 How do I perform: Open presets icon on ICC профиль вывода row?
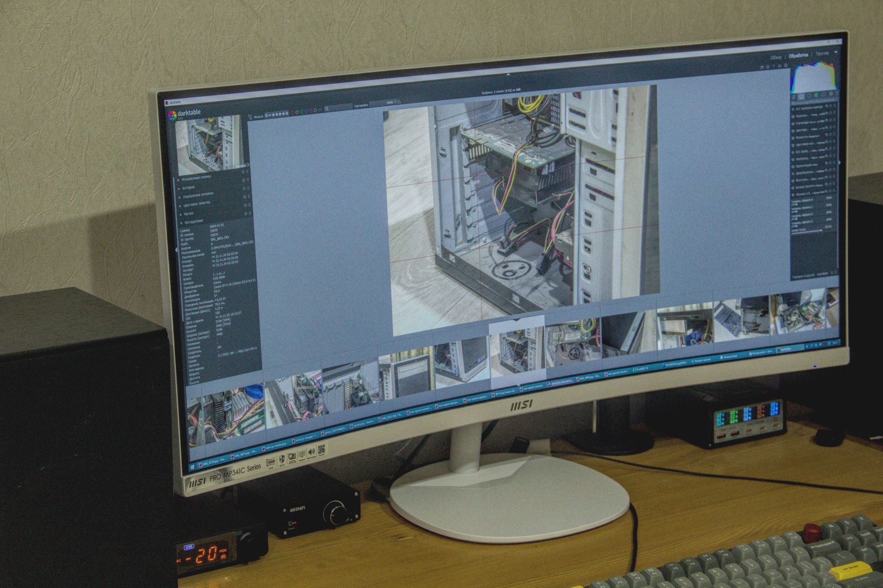(834, 105)
